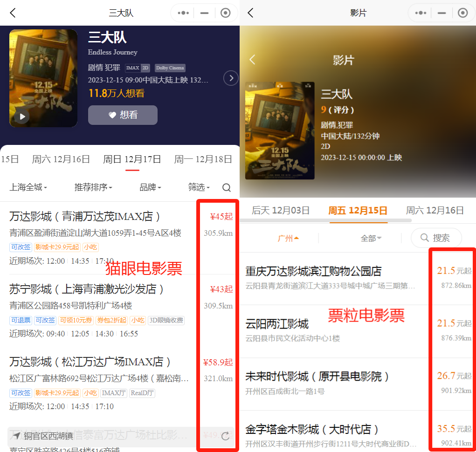The width and height of the screenshot is (476, 452).
Task: Select 云阳两江影城 cinema entry
Action: point(277,324)
